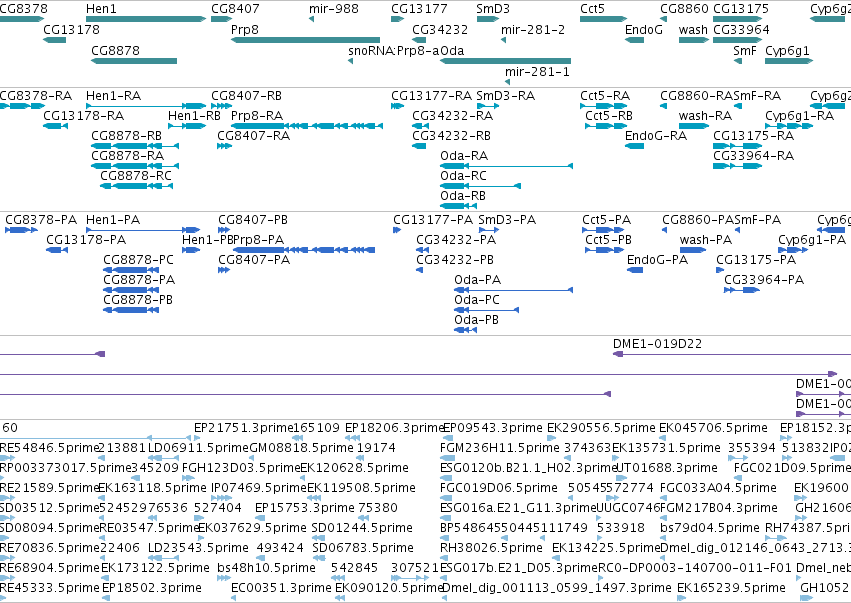
Task: Click the mir-281-1 arrow marker
Action: (x=507, y=82)
